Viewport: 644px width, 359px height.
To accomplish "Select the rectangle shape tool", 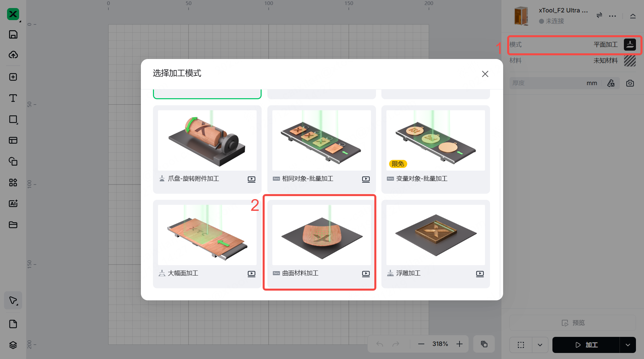I will pyautogui.click(x=13, y=120).
